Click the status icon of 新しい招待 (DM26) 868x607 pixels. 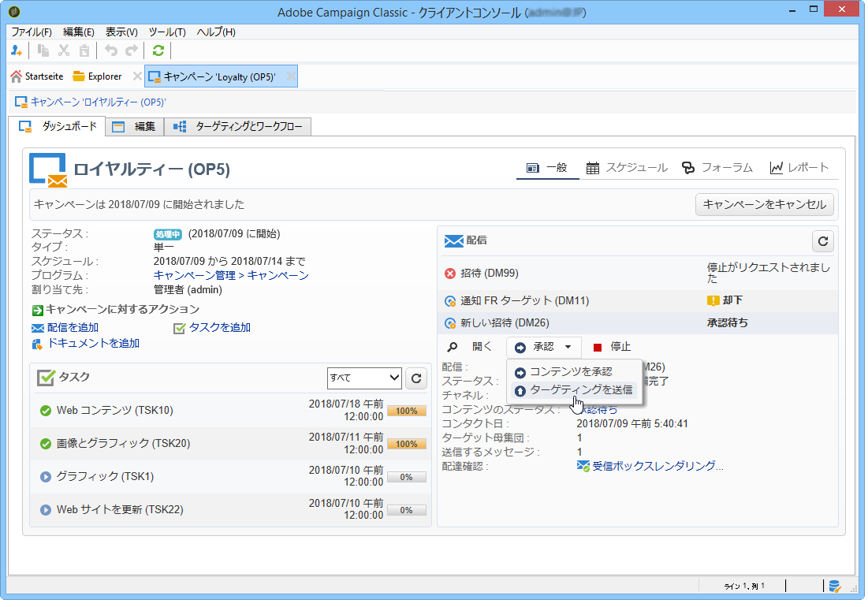[450, 324]
